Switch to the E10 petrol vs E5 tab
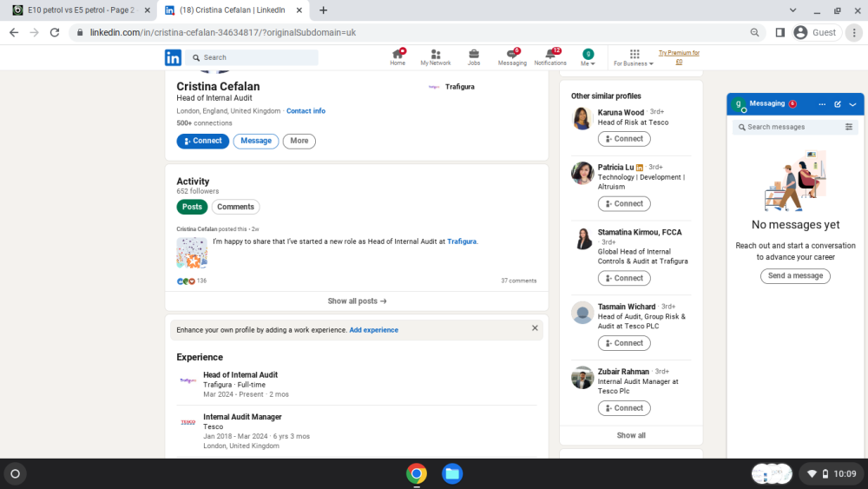The width and height of the screenshot is (868, 489). (82, 10)
